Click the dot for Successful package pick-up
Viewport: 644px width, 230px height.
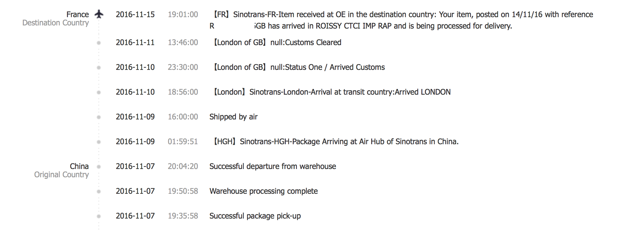99,216
